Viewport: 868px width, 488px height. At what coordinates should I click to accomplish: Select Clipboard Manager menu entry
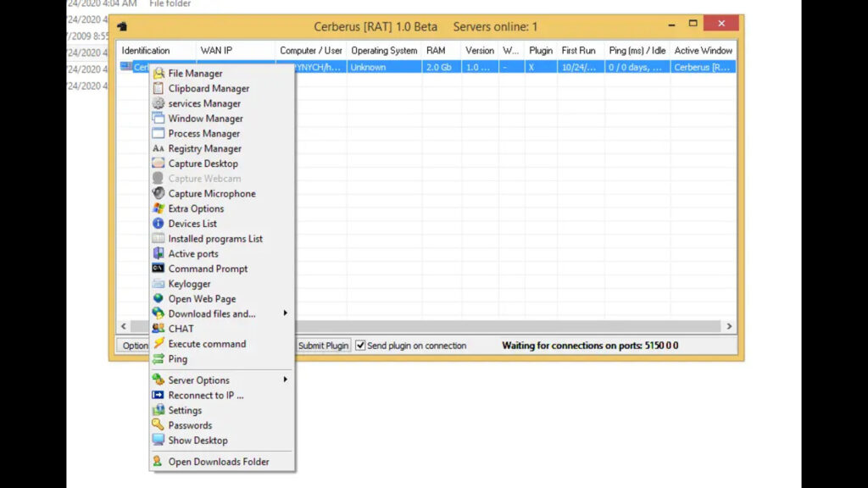222,88
